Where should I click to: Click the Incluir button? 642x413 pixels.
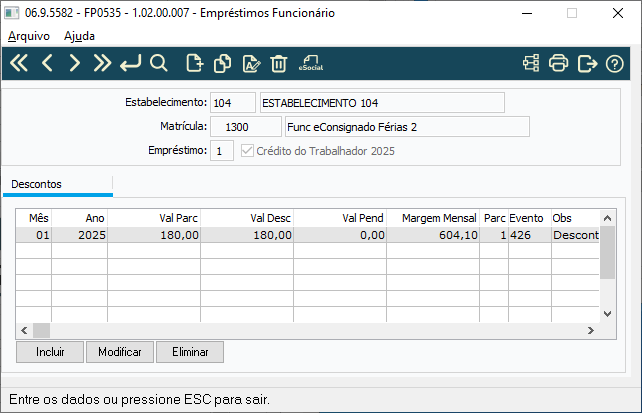(50, 352)
